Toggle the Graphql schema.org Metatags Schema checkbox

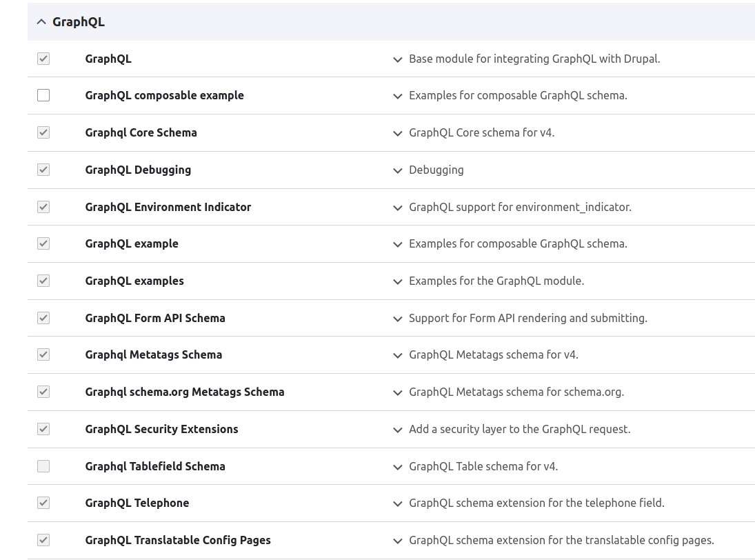pos(43,392)
